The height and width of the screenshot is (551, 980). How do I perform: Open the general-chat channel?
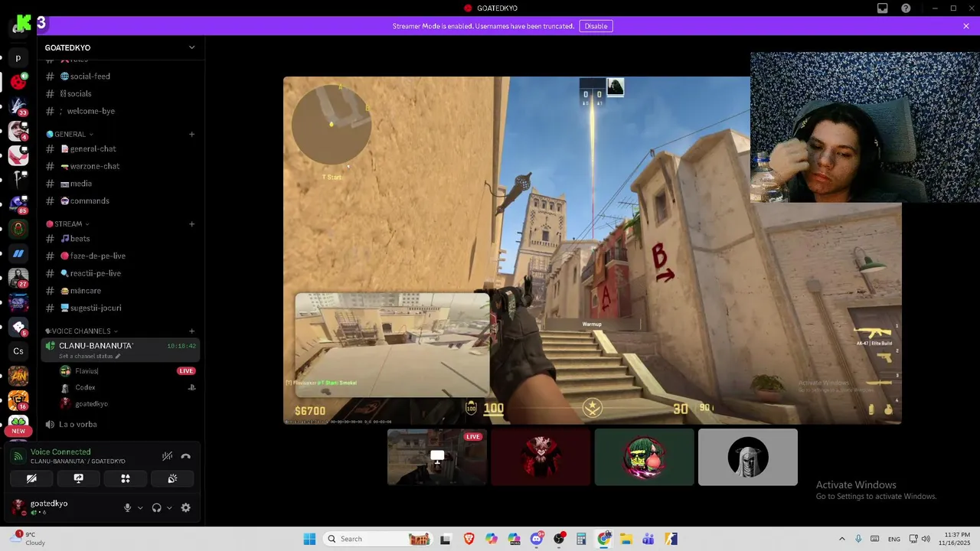coord(120,148)
